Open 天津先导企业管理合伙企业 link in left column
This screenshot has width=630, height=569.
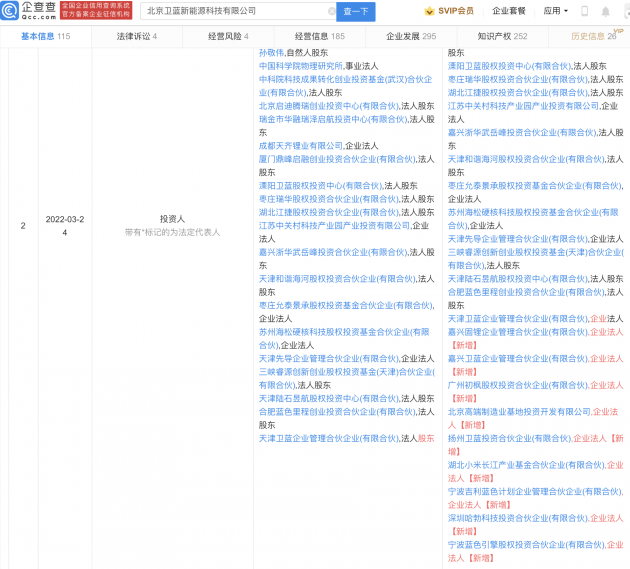point(329,358)
